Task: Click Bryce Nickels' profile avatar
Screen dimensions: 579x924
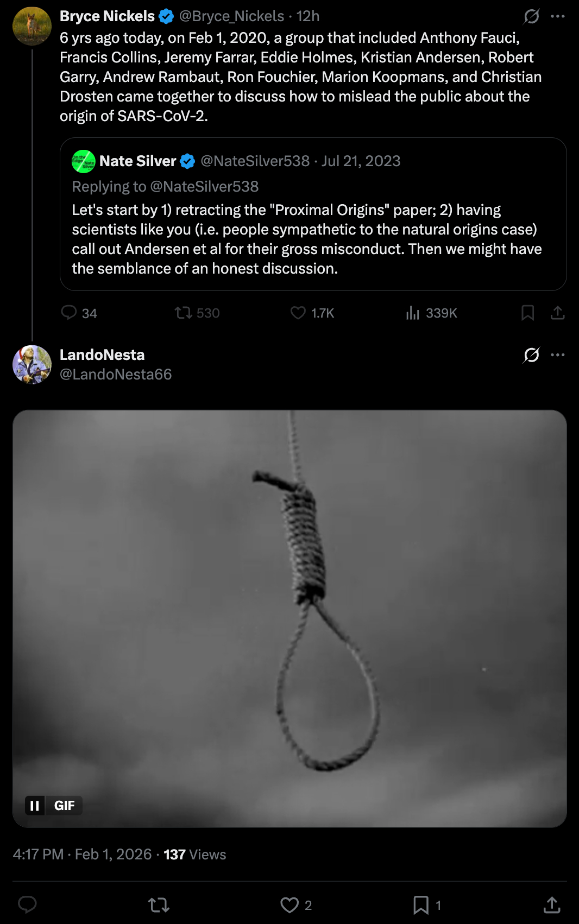Action: [x=32, y=26]
